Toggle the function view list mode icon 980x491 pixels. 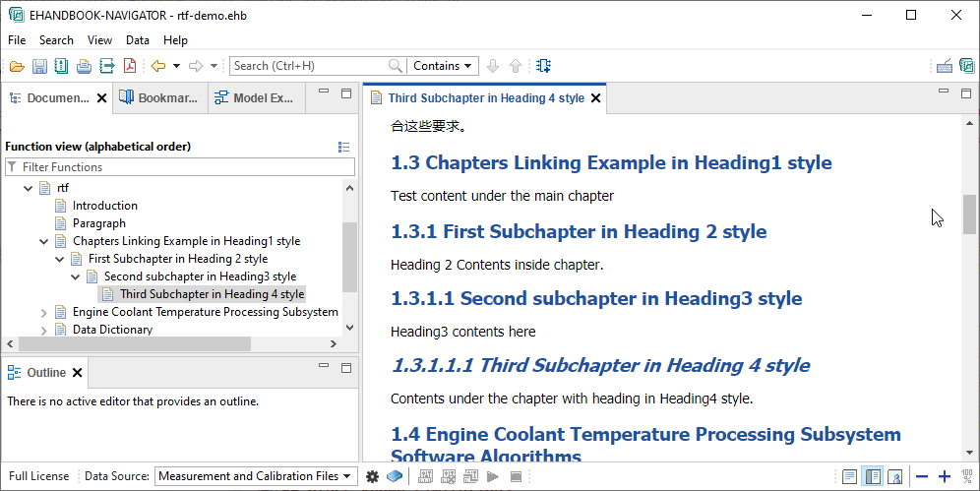(x=343, y=147)
